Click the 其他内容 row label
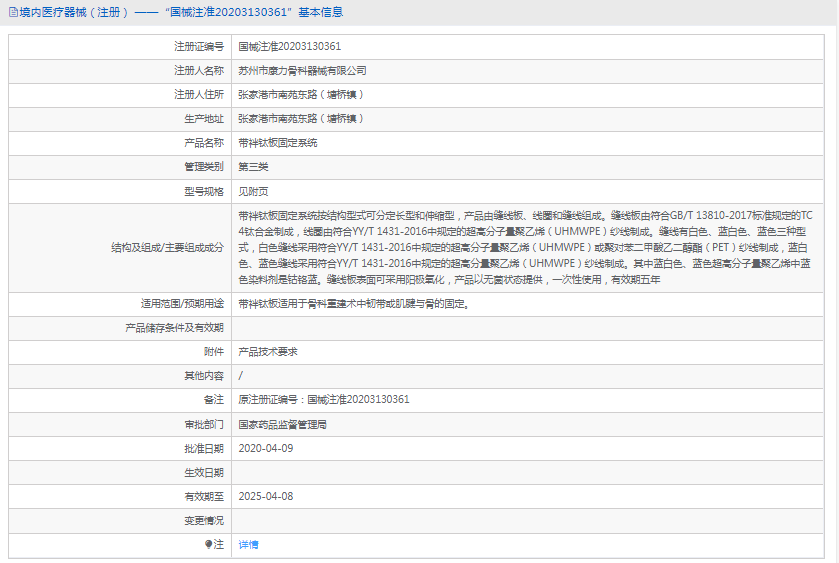This screenshot has width=839, height=563. click(x=204, y=376)
